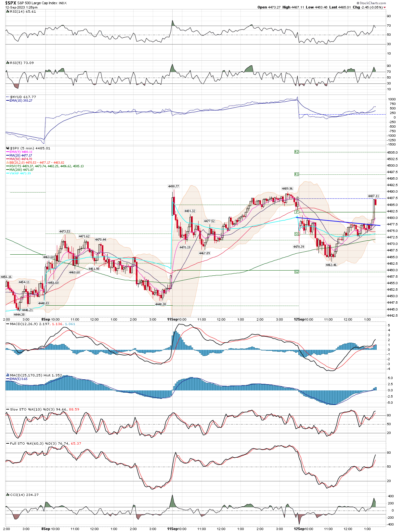Click the 4448.38 price annotation

coord(161,304)
